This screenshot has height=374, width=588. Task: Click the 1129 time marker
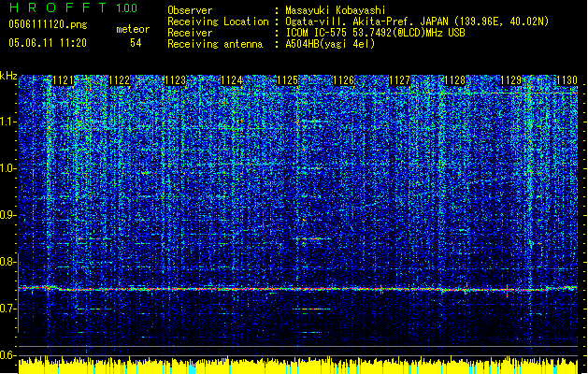(x=511, y=80)
